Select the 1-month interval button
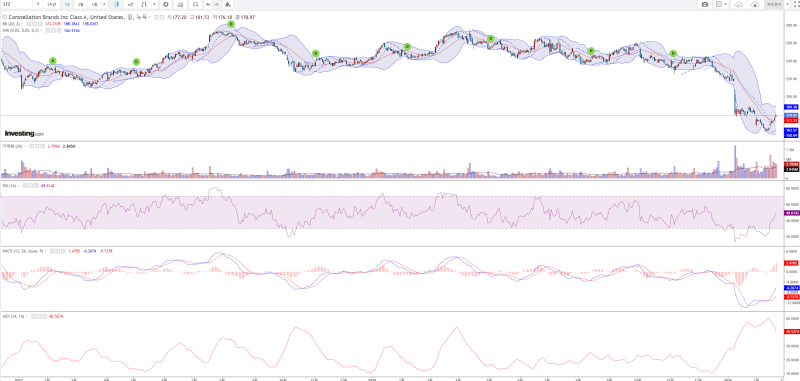800x381 pixels. click(94, 4)
